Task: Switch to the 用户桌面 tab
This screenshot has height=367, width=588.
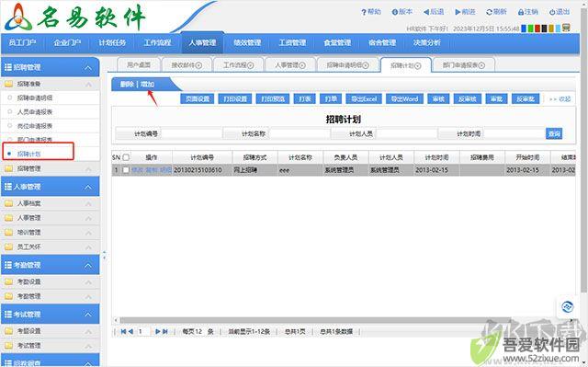Action: tap(139, 65)
